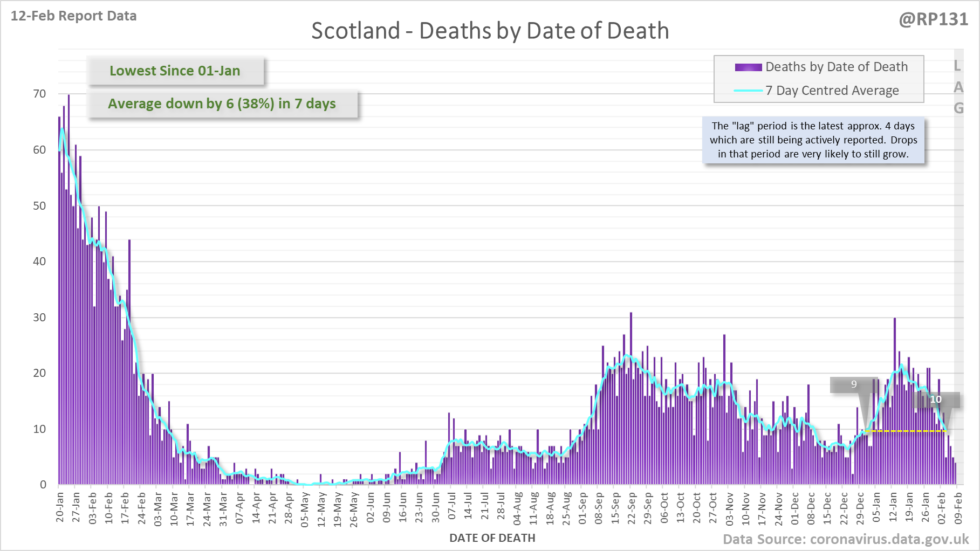Click the purple Deaths by Date legend swatch
Screen dimensions: 980x551
748,67
